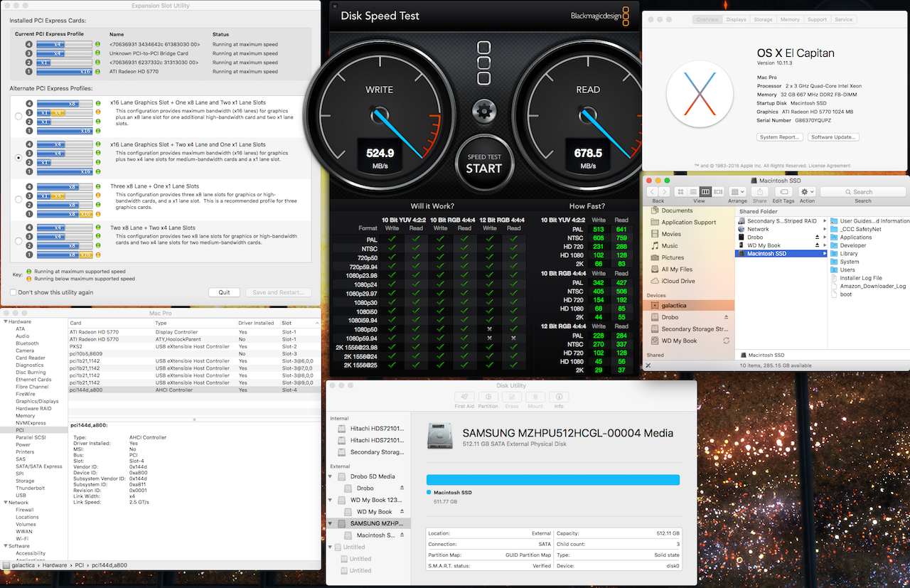Click the Info icon in Disk Utility

tap(559, 397)
